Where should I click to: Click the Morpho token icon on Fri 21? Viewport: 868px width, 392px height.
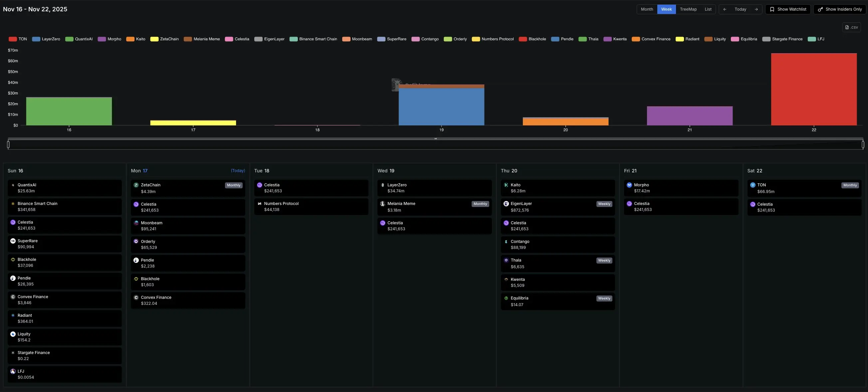pyautogui.click(x=629, y=185)
